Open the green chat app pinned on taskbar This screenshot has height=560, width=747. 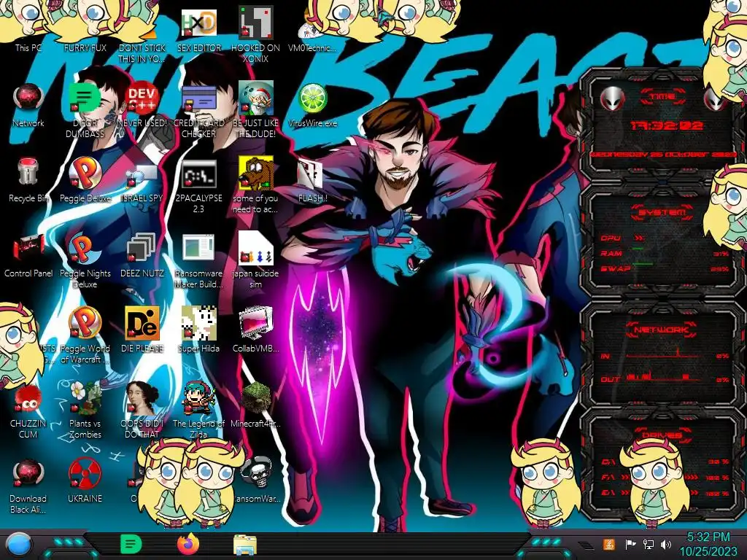coord(131,544)
